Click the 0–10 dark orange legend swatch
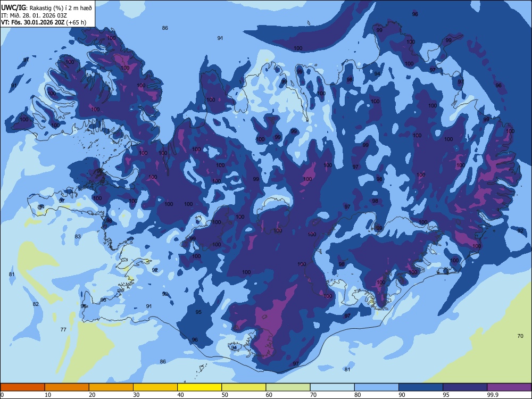 point(22,387)
